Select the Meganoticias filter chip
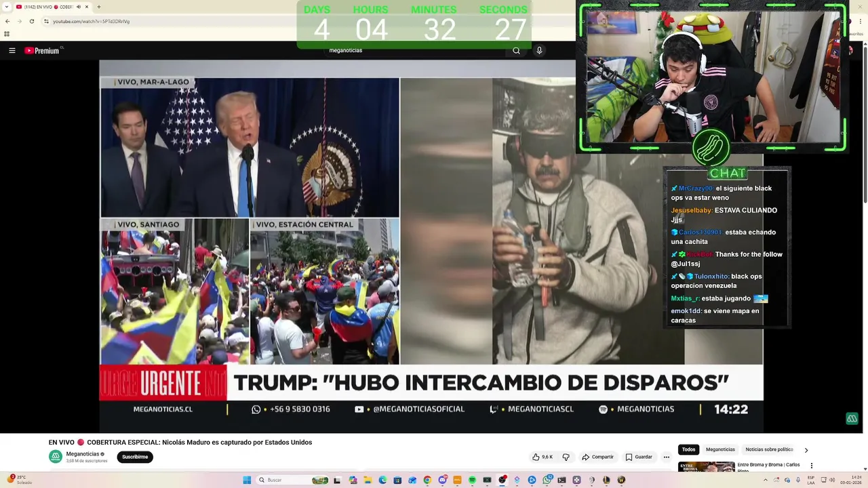The height and width of the screenshot is (488, 868). pyautogui.click(x=720, y=449)
